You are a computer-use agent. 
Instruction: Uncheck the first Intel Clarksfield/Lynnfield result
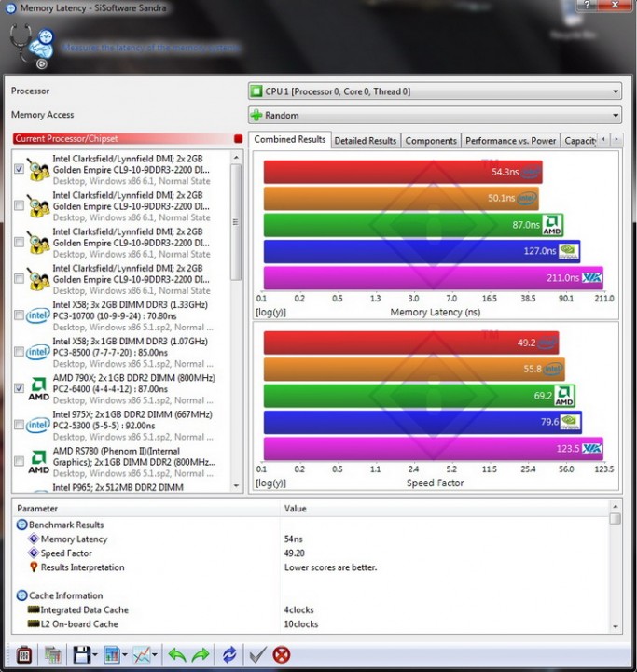tap(19, 169)
